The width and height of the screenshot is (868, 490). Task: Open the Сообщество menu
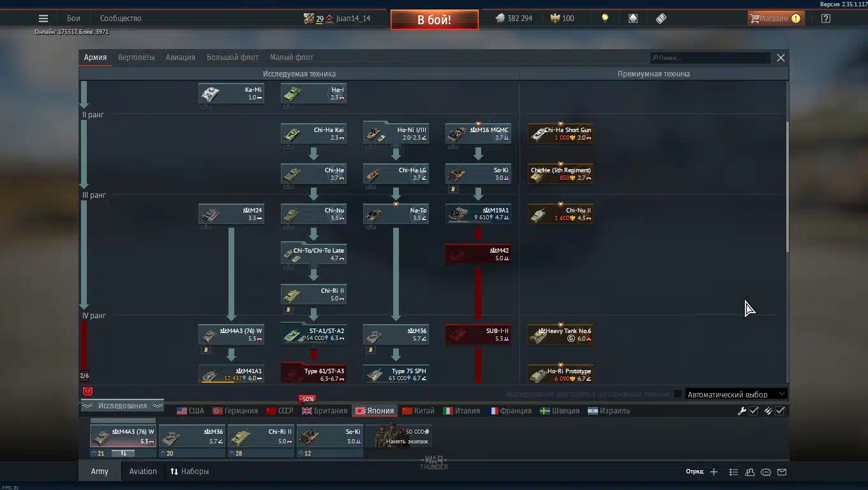[121, 19]
